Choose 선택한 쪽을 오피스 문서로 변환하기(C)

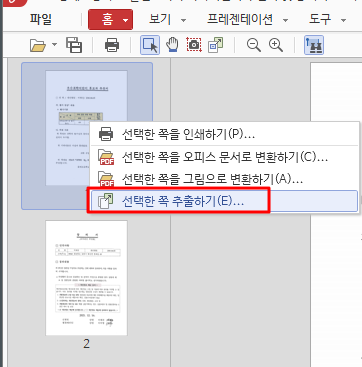click(225, 156)
